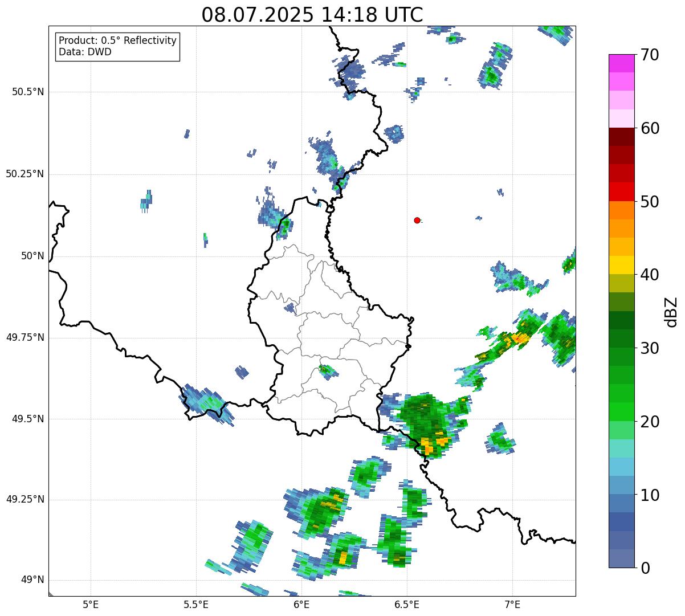Click the 49°N latitude label
Screen dimensions: 685x616
[32, 580]
